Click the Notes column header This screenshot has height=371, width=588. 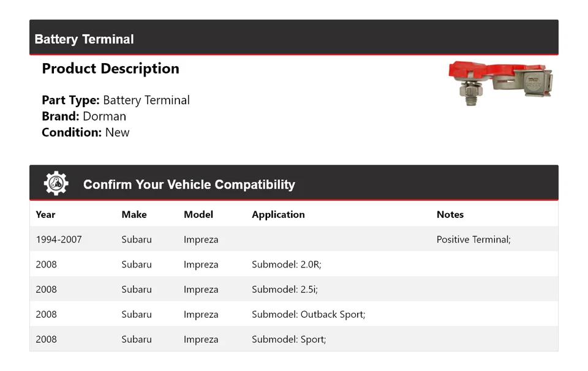(x=450, y=214)
